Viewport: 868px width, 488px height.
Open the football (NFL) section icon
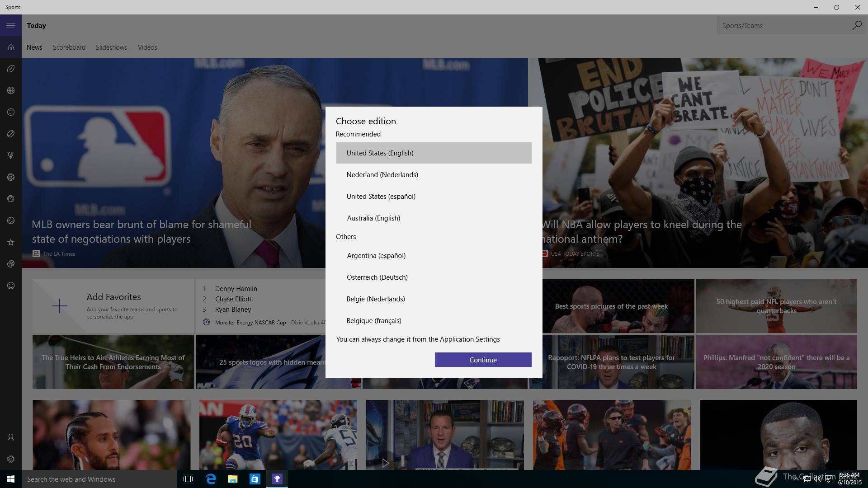coord(11,69)
